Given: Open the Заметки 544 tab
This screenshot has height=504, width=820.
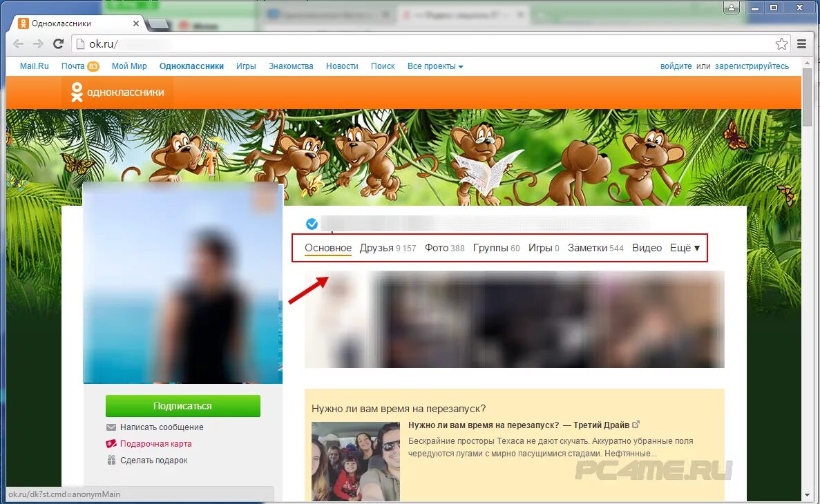Looking at the screenshot, I should (595, 248).
